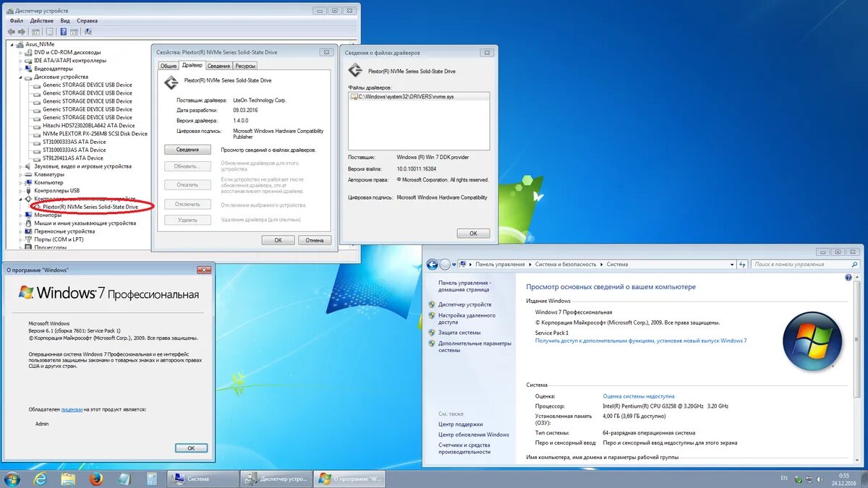This screenshot has height=488, width=868.
Task: Open Windows Explorer folder on taskbar
Action: 69,479
